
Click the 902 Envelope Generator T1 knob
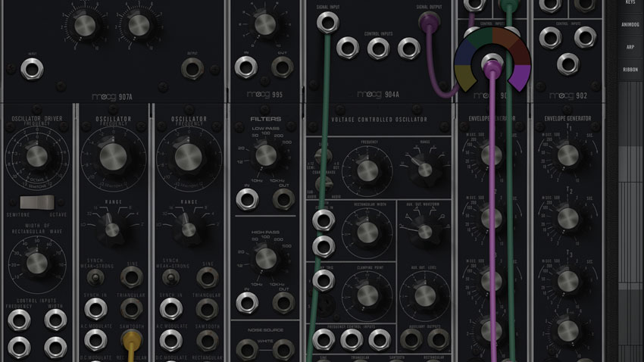[x=568, y=155]
